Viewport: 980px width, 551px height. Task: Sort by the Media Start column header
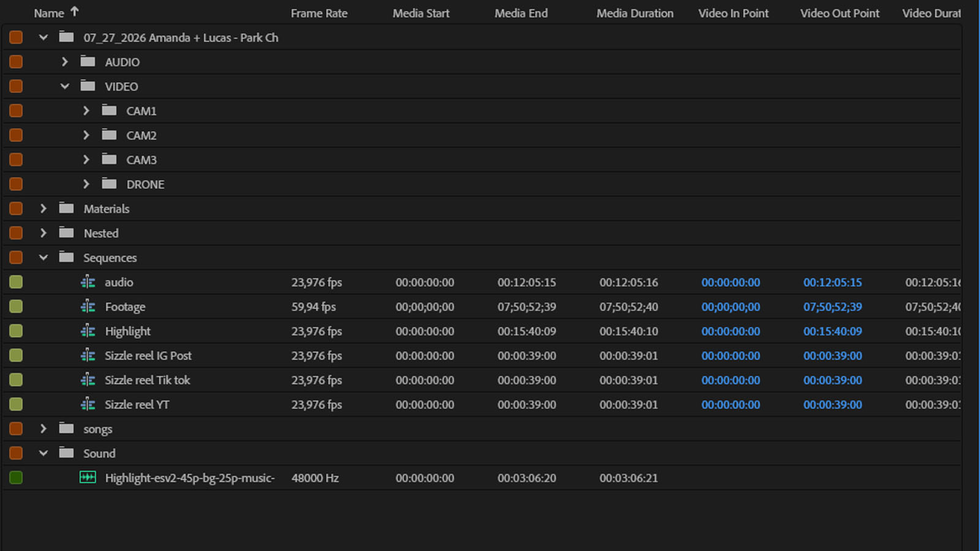coord(421,13)
